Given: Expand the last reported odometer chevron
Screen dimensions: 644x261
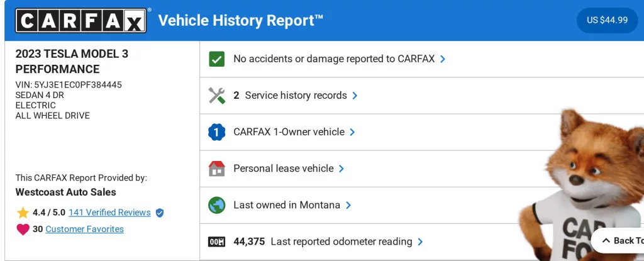Looking at the screenshot, I should click(420, 242).
